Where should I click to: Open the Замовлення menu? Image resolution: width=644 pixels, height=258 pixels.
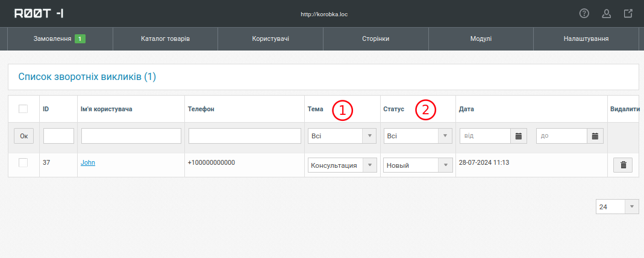pos(60,39)
